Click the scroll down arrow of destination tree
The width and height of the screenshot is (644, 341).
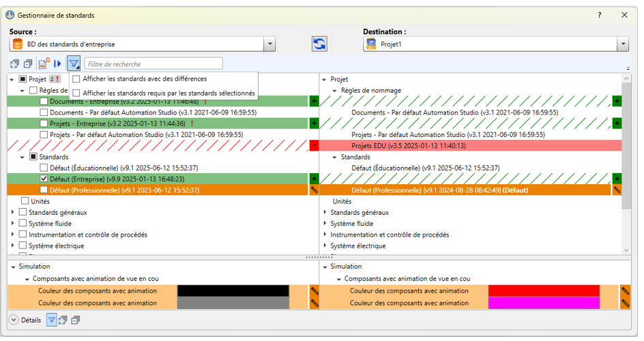coord(626,250)
